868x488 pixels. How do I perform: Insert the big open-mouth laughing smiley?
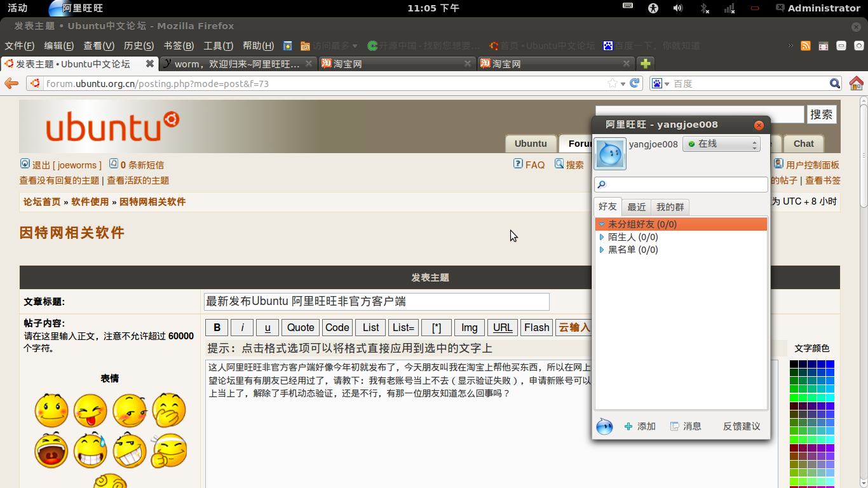[51, 451]
